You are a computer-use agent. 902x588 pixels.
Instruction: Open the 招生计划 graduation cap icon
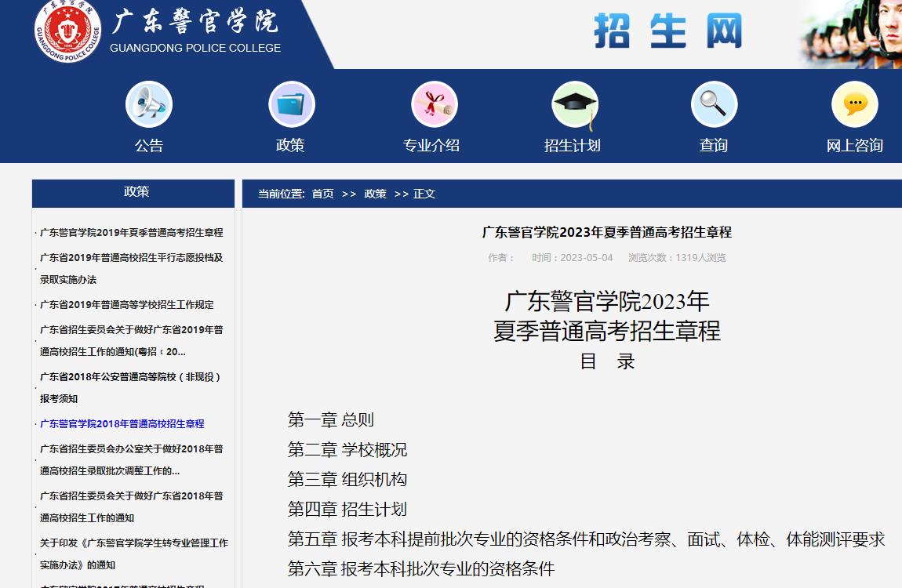(575, 105)
